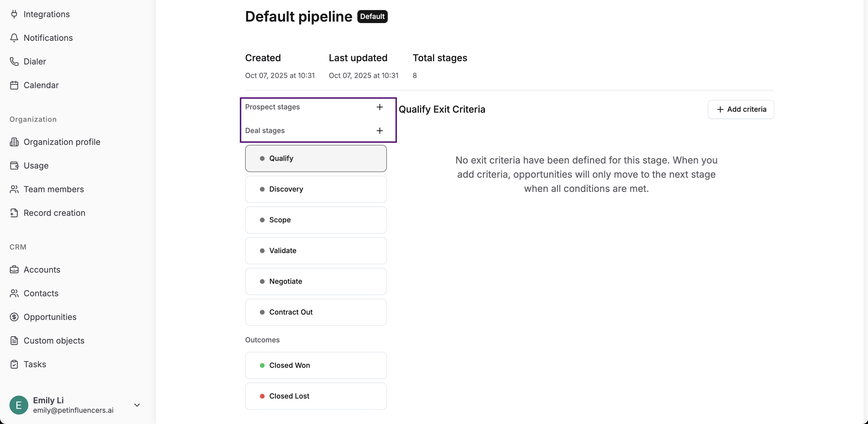The height and width of the screenshot is (424, 868).
Task: Expand the Emily Li account menu
Action: [137, 405]
